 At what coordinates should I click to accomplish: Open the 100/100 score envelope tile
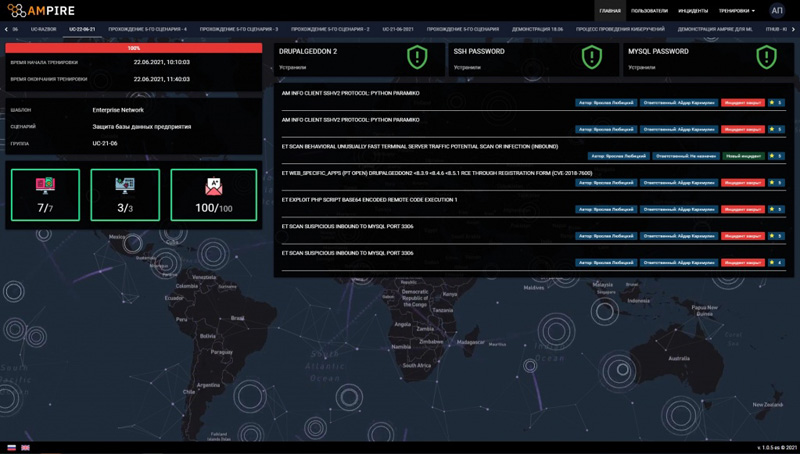(214, 195)
